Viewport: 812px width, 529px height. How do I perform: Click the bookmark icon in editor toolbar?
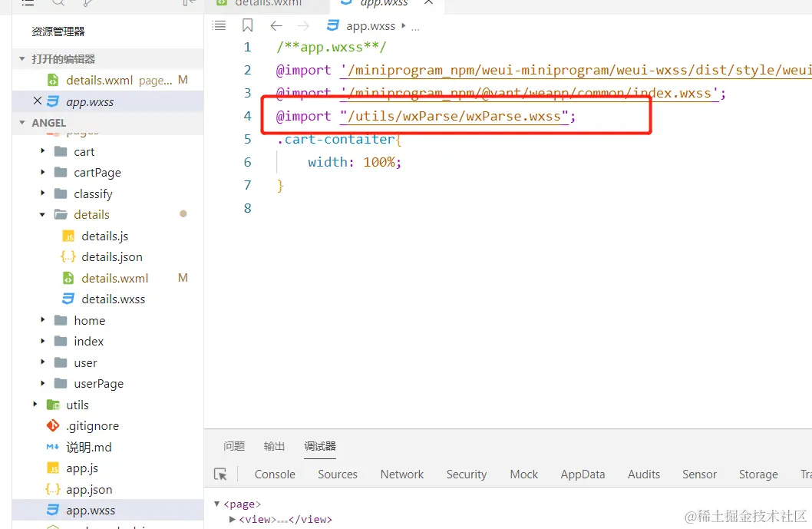click(248, 25)
